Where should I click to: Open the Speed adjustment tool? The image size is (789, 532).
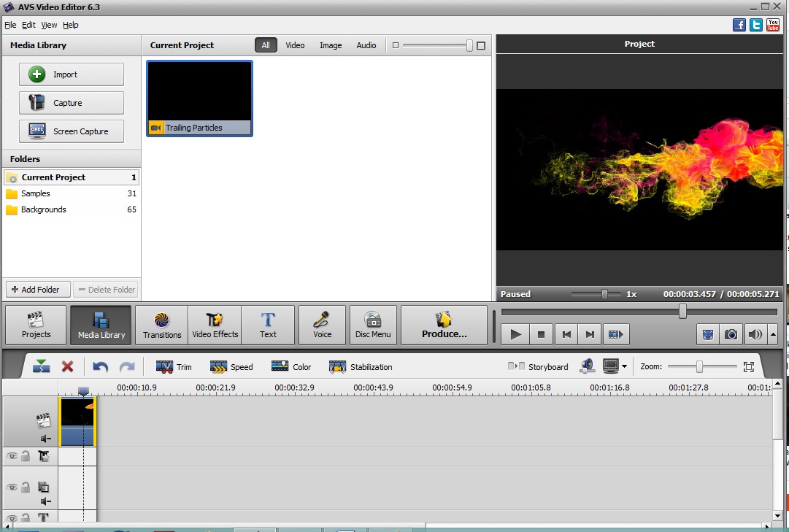coord(231,366)
